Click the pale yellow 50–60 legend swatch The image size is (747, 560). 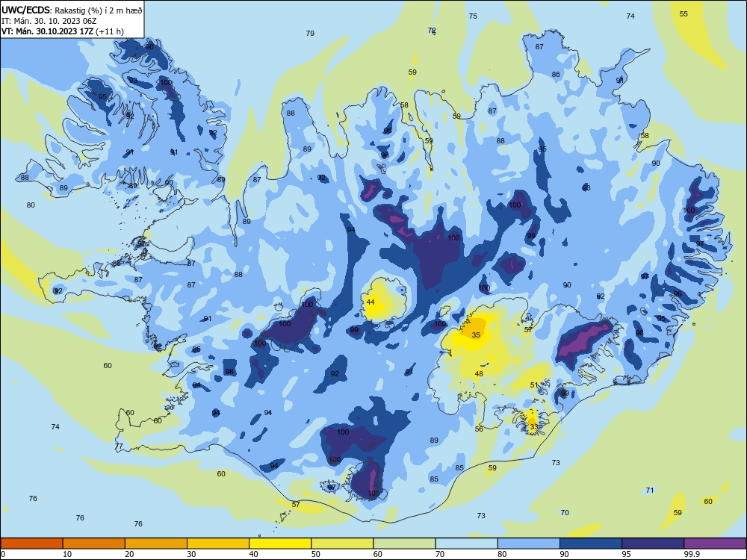342,544
